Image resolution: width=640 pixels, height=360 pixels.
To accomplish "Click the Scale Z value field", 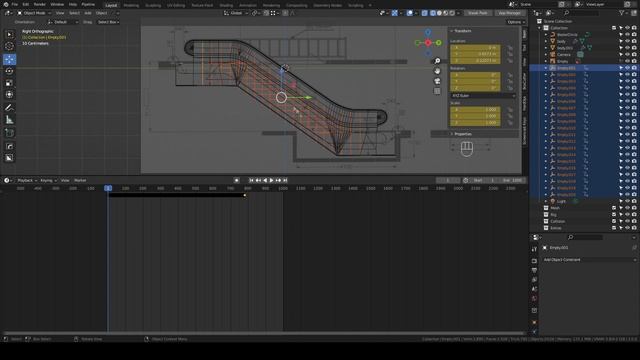I will point(475,122).
